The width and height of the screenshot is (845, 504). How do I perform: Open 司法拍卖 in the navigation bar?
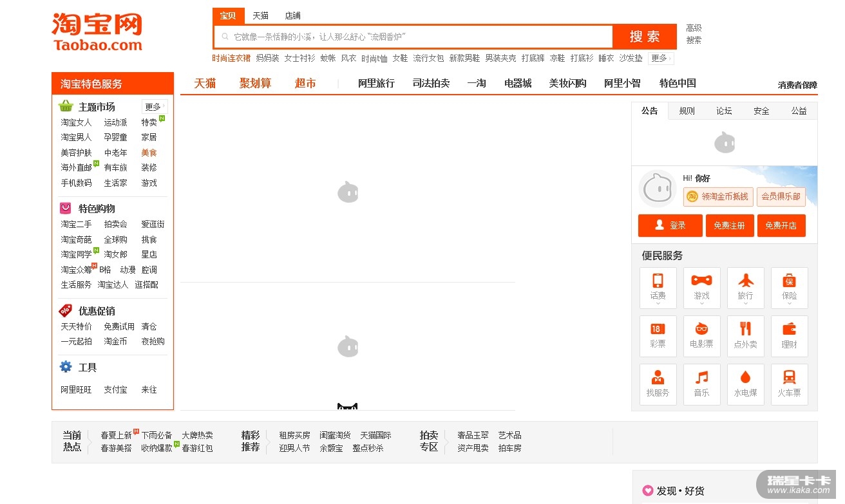pyautogui.click(x=432, y=83)
